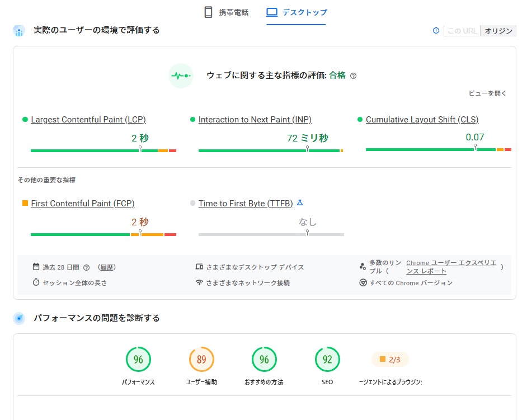Click the Chrome icon beside すべての Chrome バージョン

tap(363, 282)
